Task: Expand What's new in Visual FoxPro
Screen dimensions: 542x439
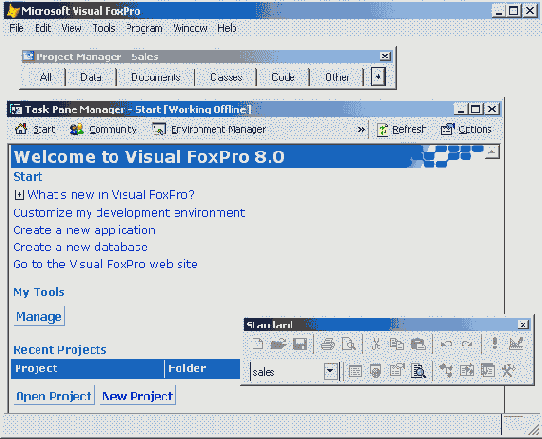Action: (19, 195)
